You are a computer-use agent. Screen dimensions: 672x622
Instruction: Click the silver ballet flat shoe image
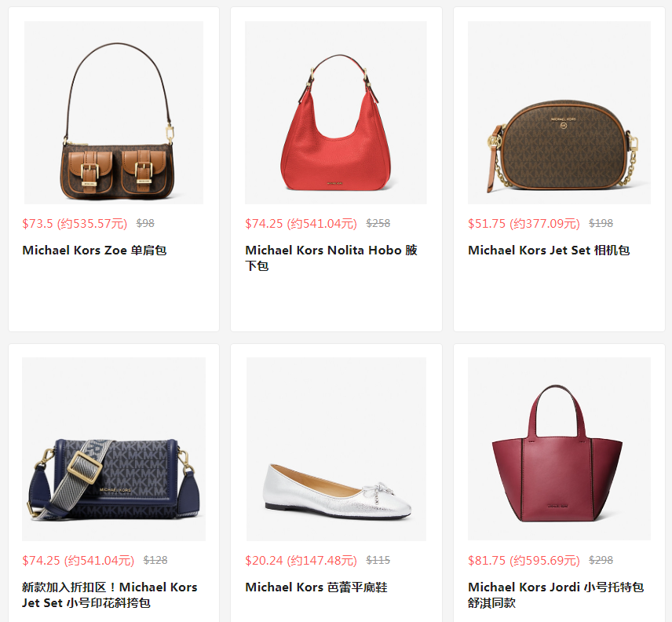coord(336,448)
